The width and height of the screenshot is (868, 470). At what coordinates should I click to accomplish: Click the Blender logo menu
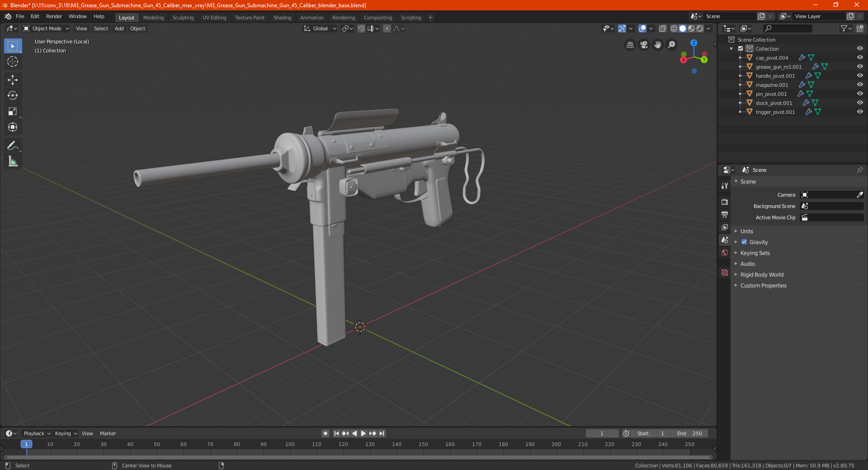8,16
